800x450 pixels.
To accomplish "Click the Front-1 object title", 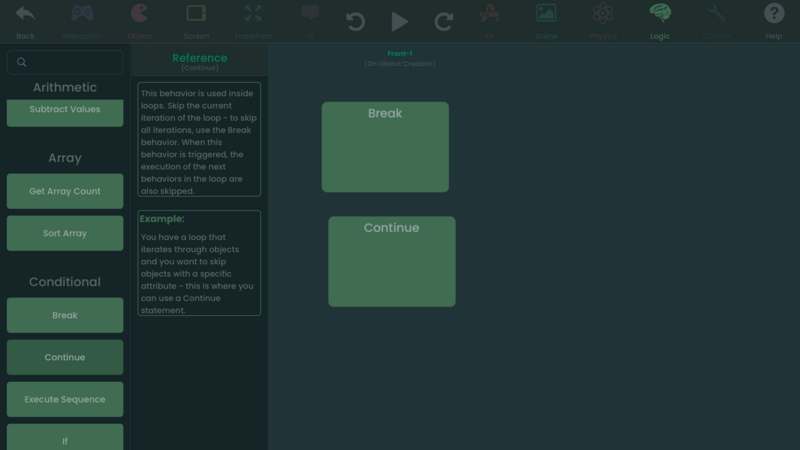I will coord(400,54).
